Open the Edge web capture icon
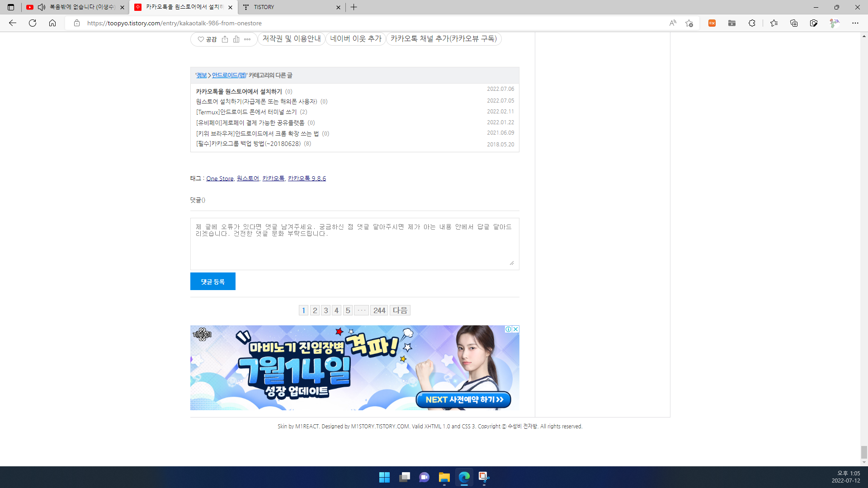 coord(814,23)
